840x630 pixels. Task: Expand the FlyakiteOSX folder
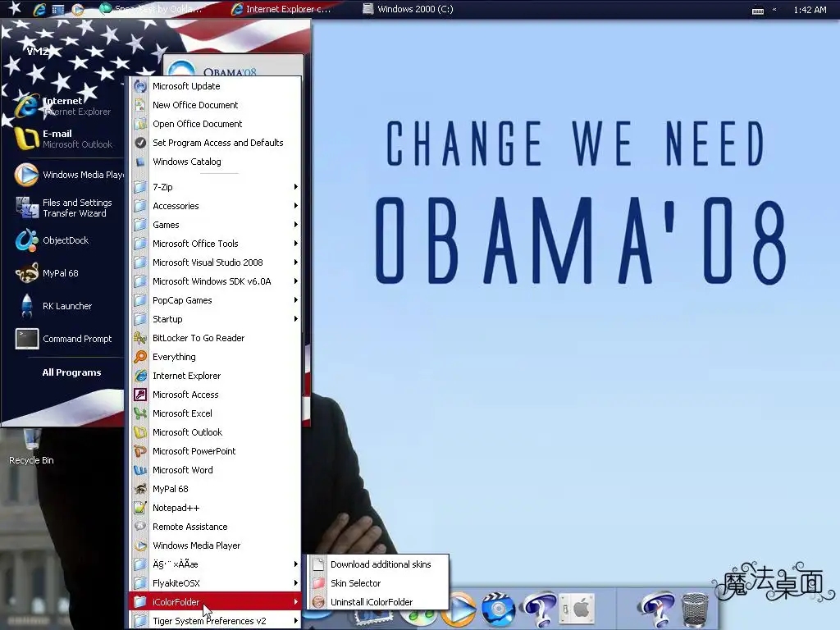coord(216,583)
